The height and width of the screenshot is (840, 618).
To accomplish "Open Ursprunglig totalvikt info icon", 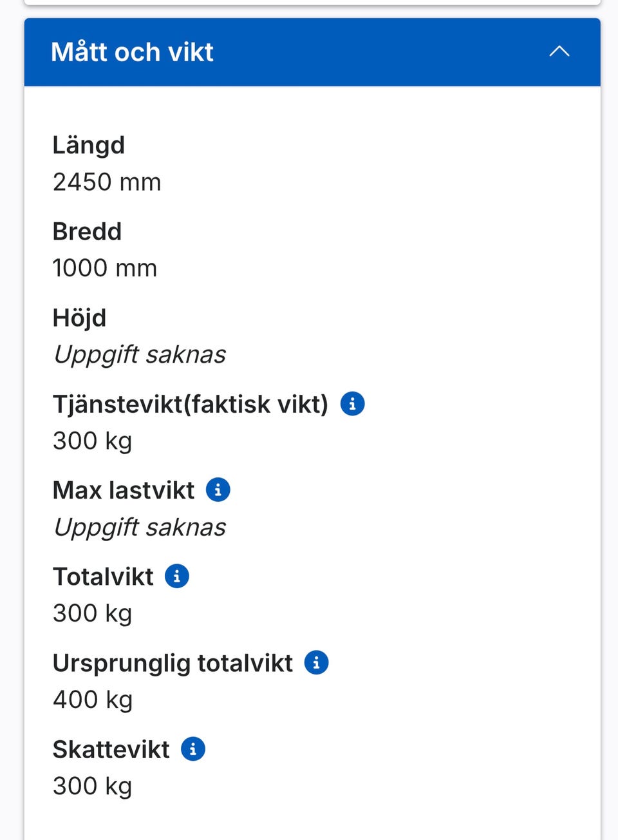I will coord(316,662).
